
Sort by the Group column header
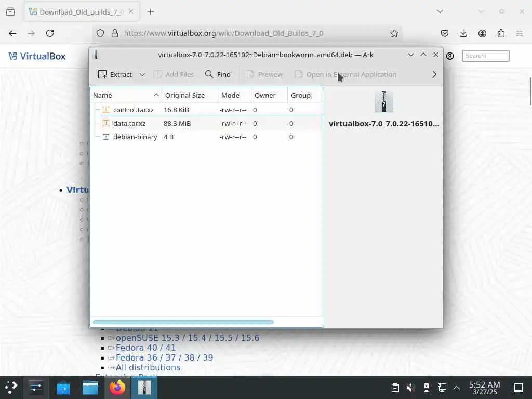tap(304, 96)
